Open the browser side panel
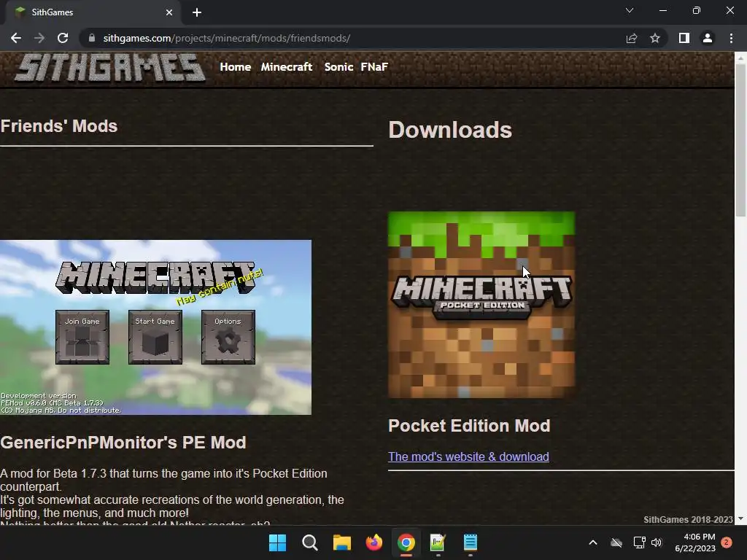Viewport: 747px width, 560px height. click(684, 38)
